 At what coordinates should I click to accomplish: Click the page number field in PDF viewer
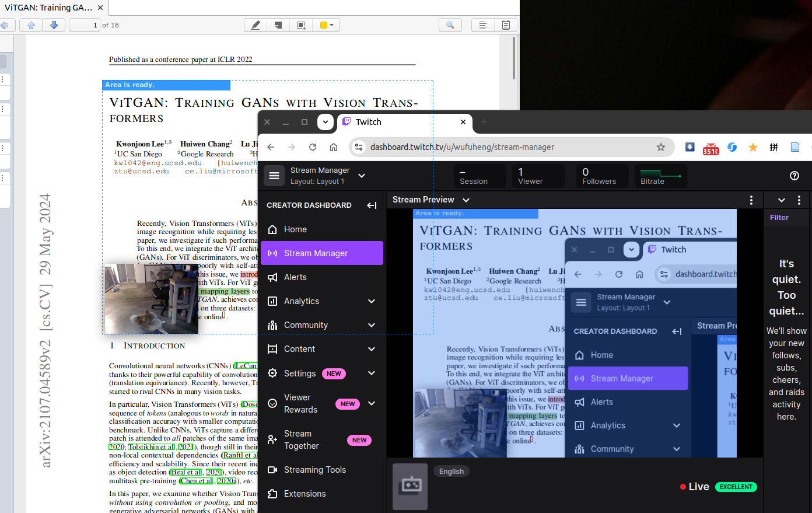pos(85,25)
